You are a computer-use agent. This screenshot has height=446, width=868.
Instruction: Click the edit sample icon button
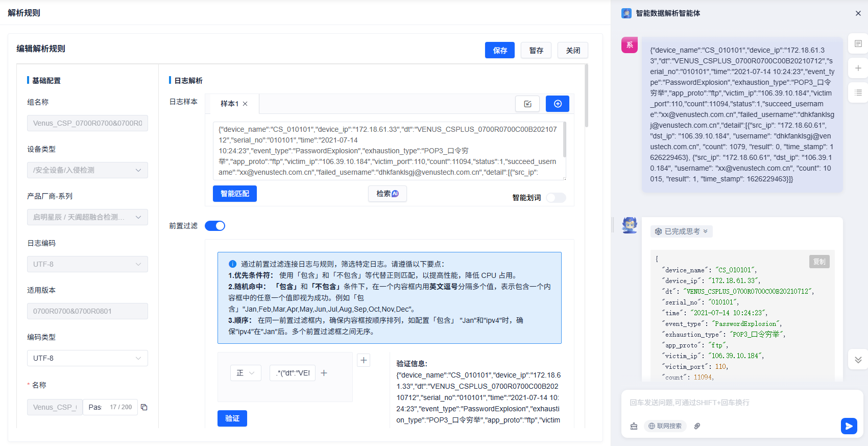527,104
